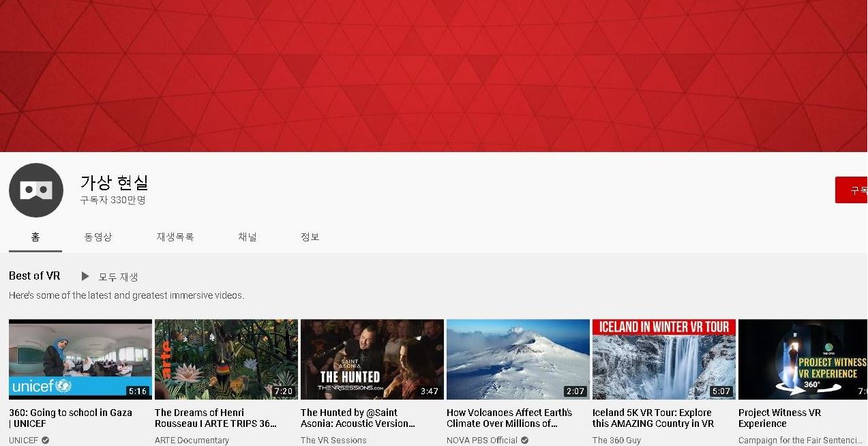Click the latest and greatest immersive videos description
This screenshot has width=868, height=446.
pos(126,296)
